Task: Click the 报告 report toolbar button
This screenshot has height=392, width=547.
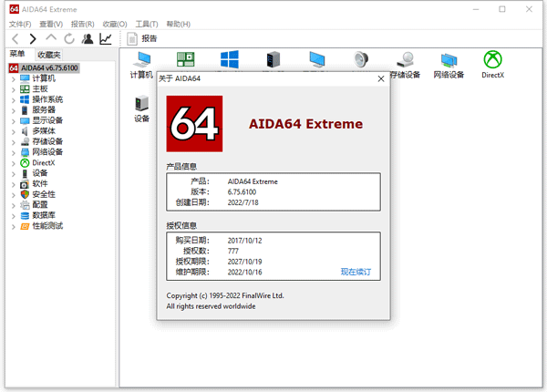Action: [x=142, y=38]
